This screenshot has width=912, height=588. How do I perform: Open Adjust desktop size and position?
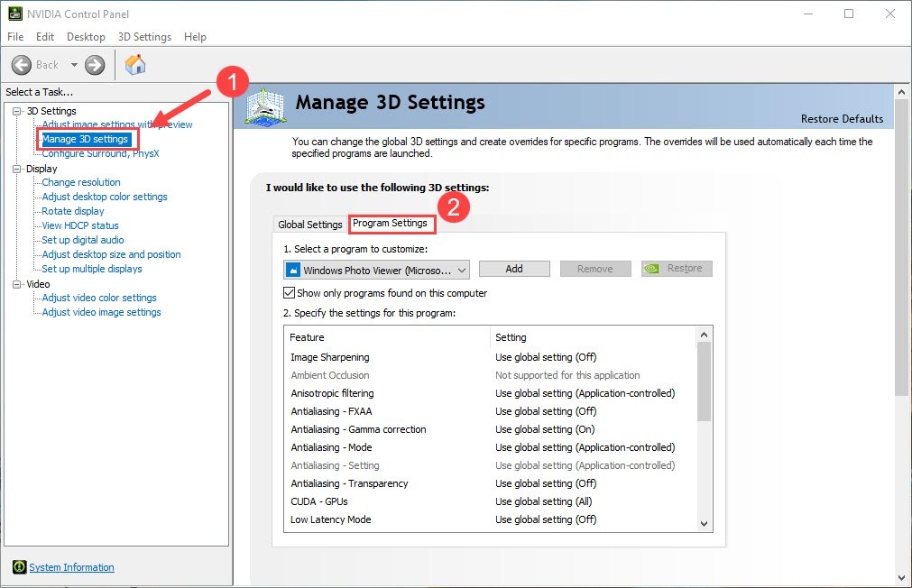pyautogui.click(x=111, y=254)
